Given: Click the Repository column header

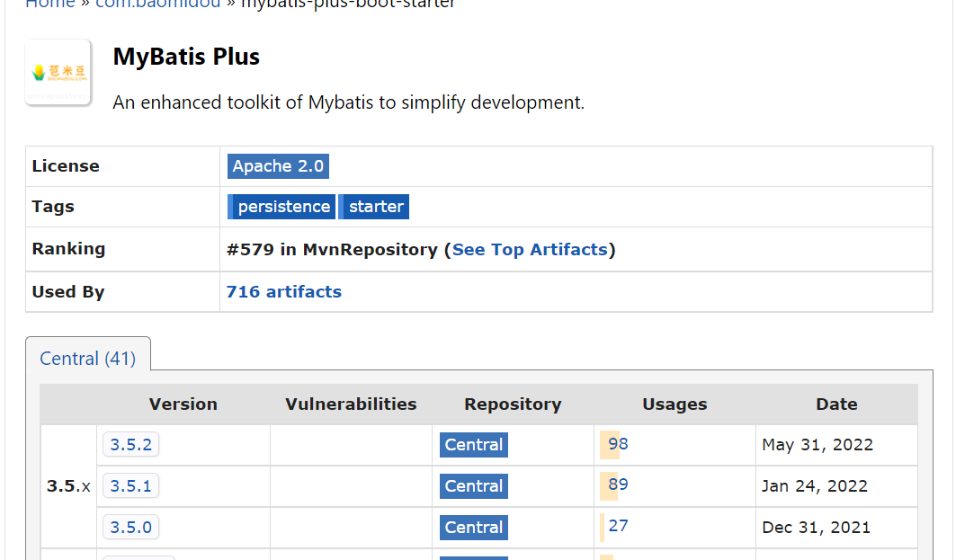Looking at the screenshot, I should (513, 404).
